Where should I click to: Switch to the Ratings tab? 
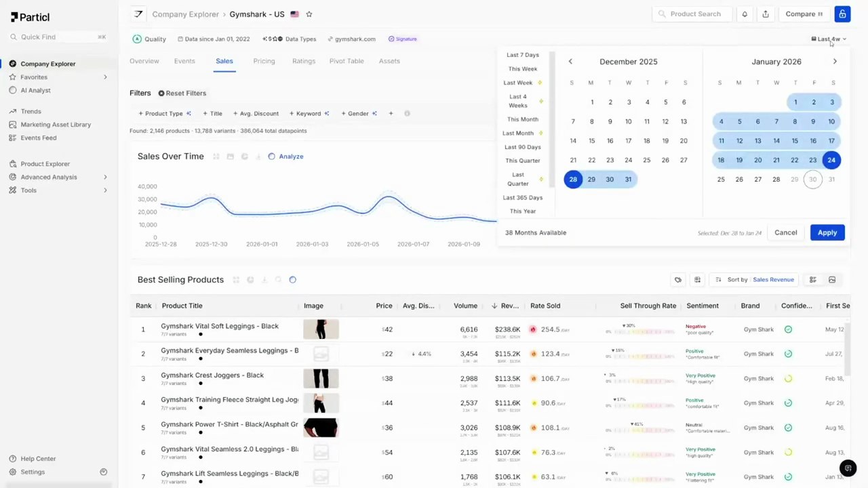click(x=304, y=61)
